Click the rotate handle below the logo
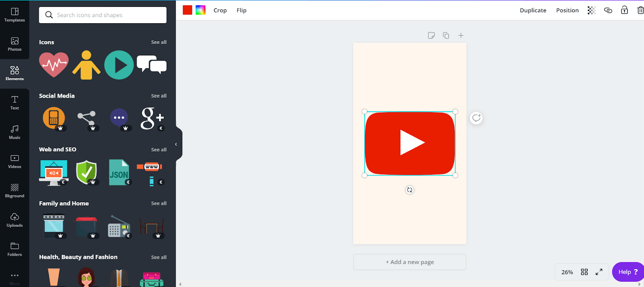This screenshot has width=644, height=287. (x=410, y=190)
